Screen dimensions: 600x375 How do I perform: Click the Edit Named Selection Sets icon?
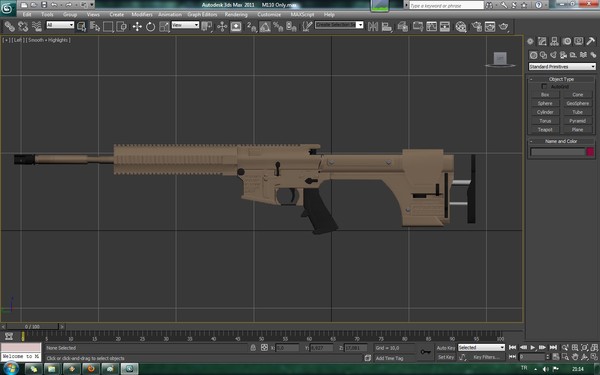(x=307, y=26)
